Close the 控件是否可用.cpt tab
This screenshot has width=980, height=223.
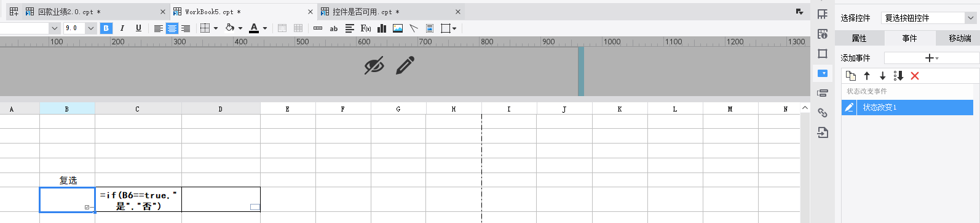458,12
